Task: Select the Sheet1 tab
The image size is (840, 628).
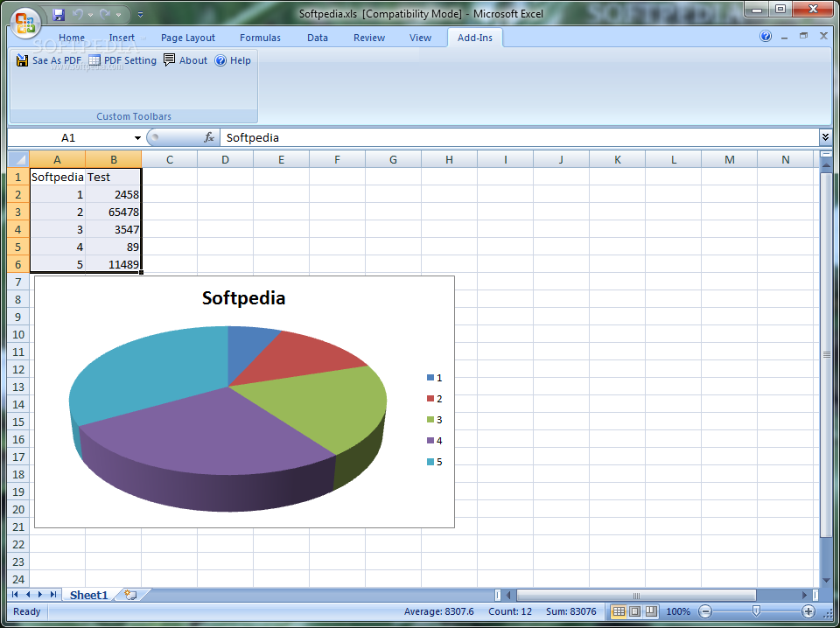Action: (89, 595)
